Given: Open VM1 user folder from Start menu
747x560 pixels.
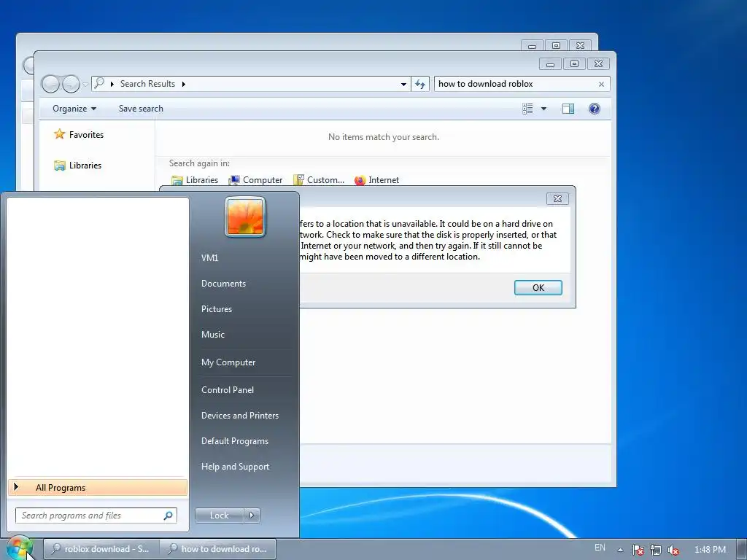Looking at the screenshot, I should pyautogui.click(x=209, y=257).
